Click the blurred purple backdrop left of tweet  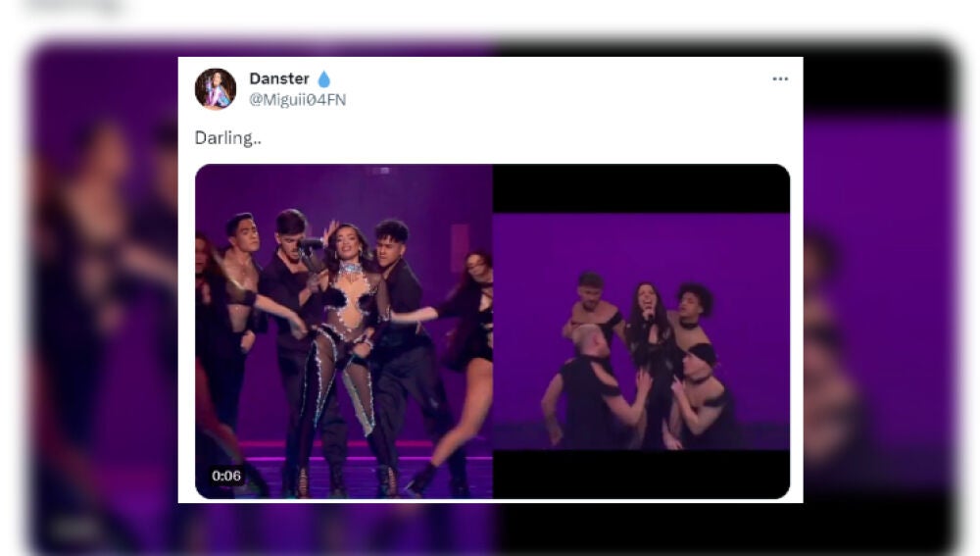(x=103, y=294)
